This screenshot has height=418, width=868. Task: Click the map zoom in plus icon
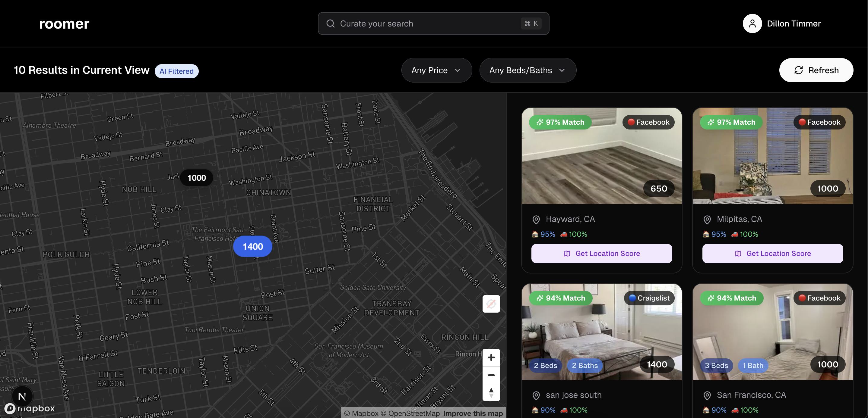[x=491, y=357]
